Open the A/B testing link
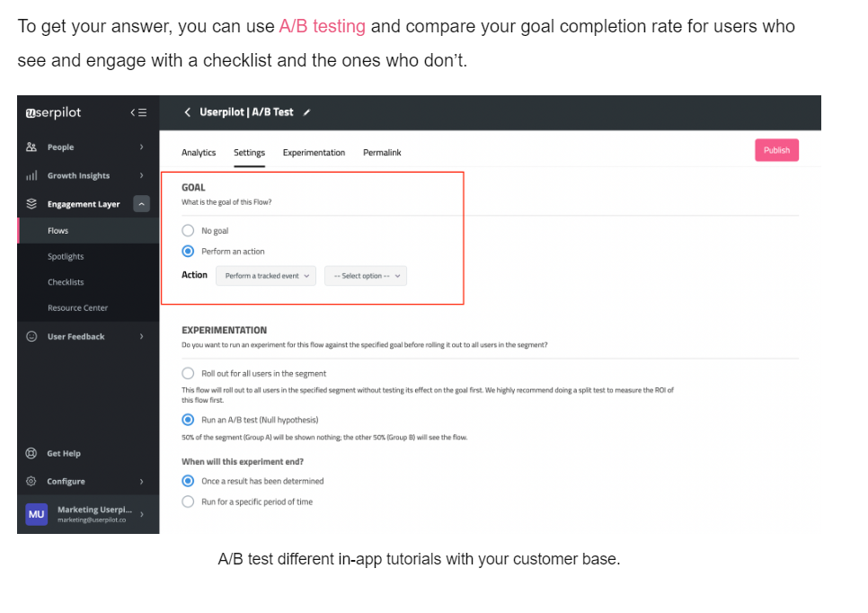This screenshot has height=613, width=868. 323,26
